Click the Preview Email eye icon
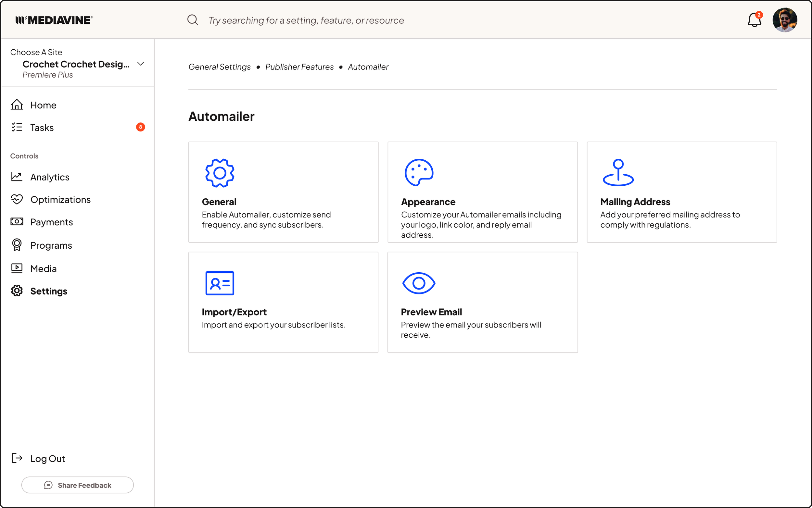The width and height of the screenshot is (812, 508). [x=419, y=283]
